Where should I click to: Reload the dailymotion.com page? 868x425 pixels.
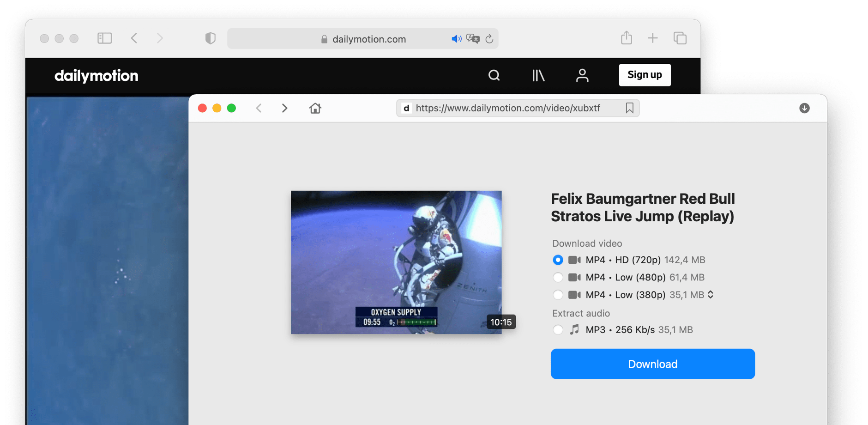coord(489,39)
